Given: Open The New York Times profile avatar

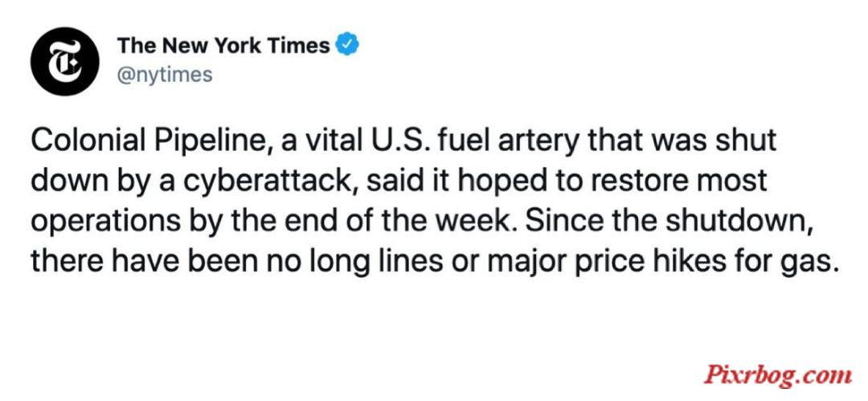Looking at the screenshot, I should [x=65, y=62].
